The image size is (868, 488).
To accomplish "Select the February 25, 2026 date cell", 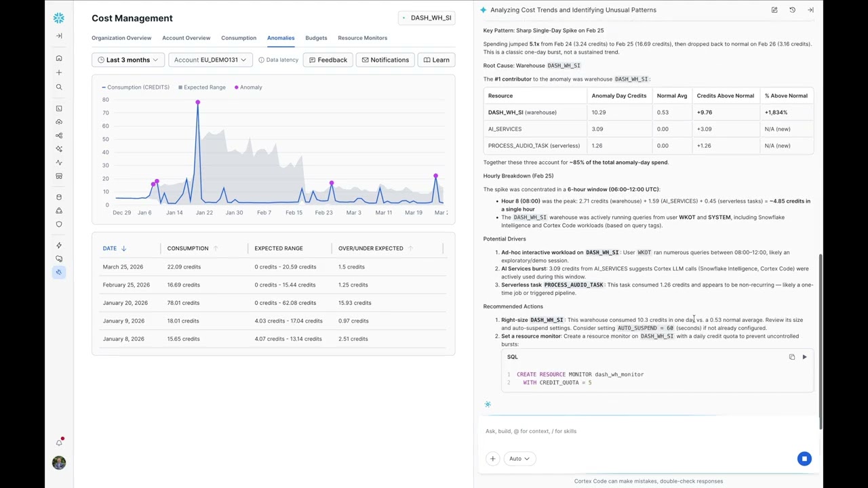I will 126,285.
